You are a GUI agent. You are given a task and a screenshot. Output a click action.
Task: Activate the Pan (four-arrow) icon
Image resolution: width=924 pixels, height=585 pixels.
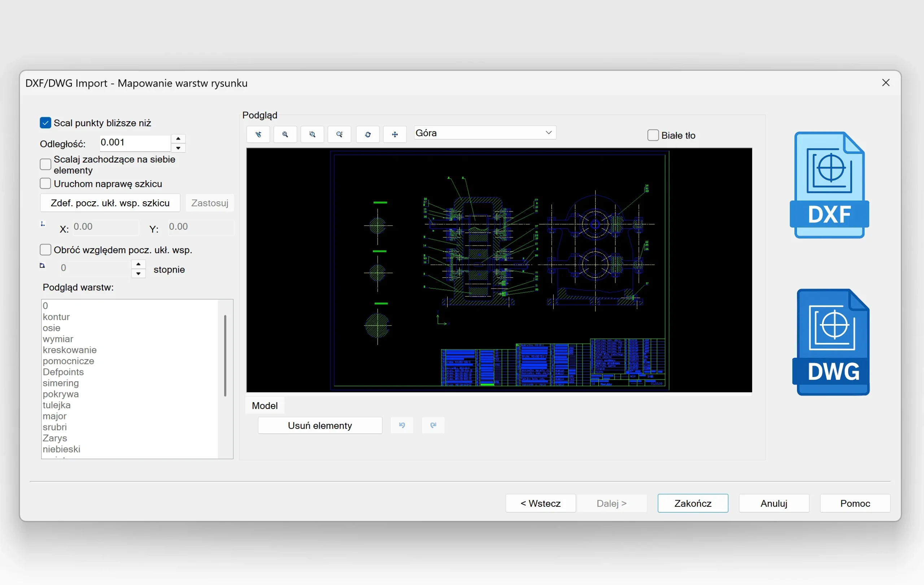click(x=395, y=135)
